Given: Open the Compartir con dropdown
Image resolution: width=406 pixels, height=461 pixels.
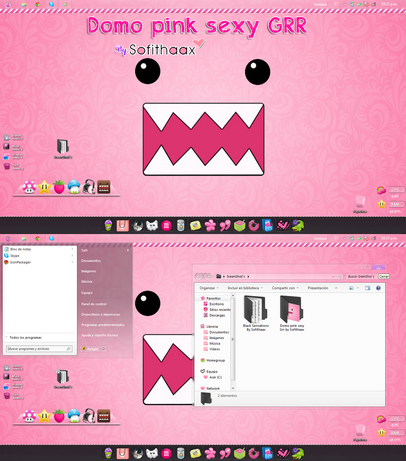Looking at the screenshot, I should click(285, 288).
